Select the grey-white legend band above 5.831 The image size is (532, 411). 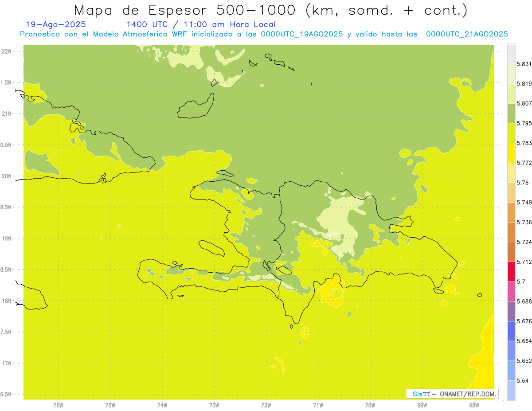click(511, 54)
